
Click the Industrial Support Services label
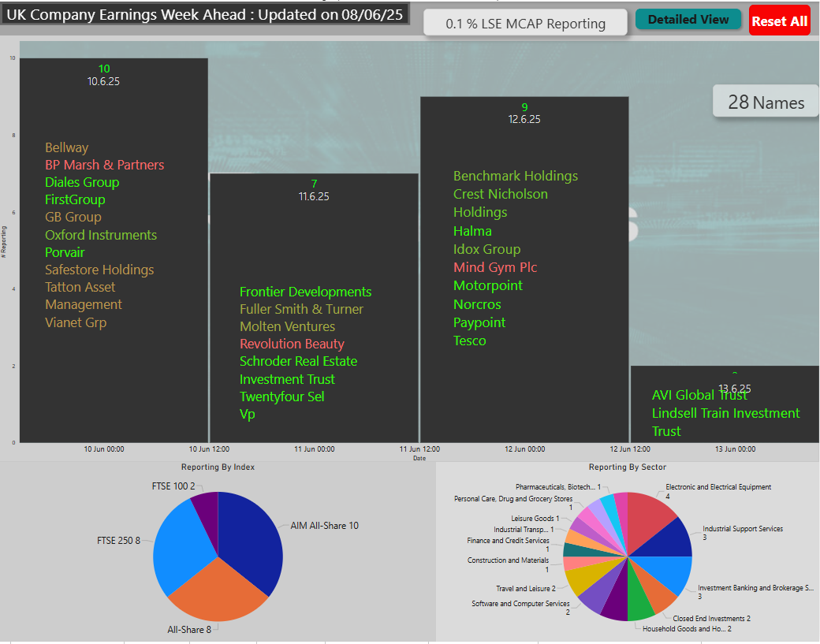[x=743, y=533]
